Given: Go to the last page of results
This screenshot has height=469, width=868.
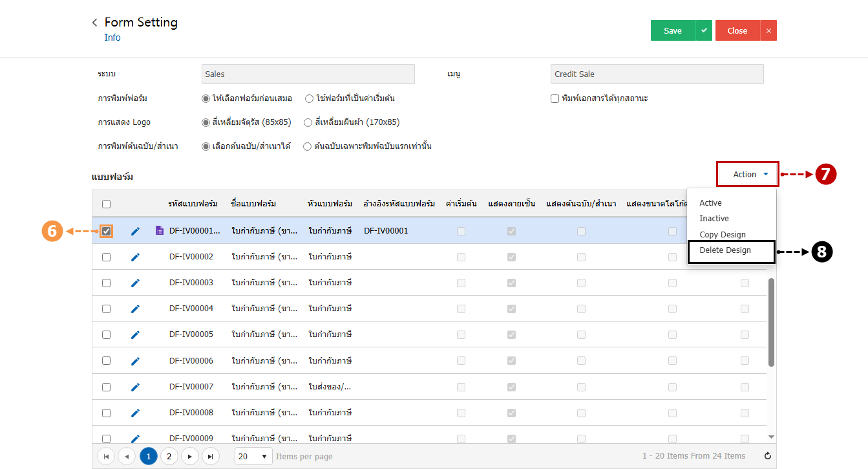Looking at the screenshot, I should point(210,456).
